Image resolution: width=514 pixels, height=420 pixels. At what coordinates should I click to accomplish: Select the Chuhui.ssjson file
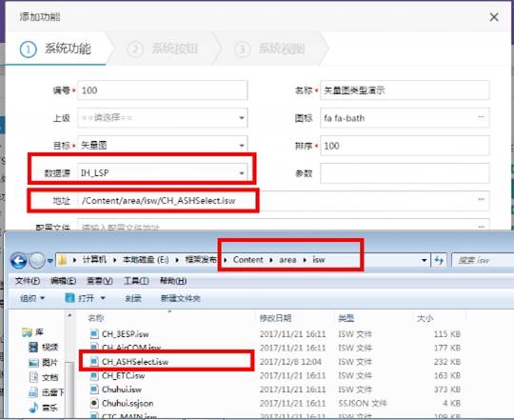pyautogui.click(x=128, y=403)
